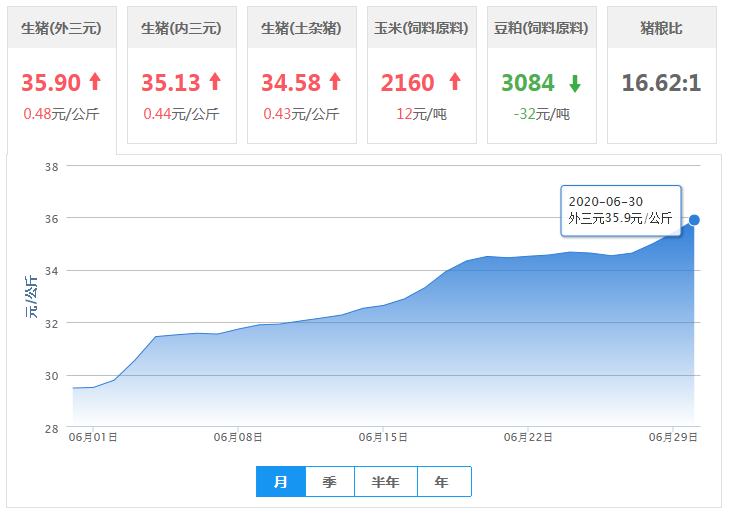Click the rising arrow beside 34.58
This screenshot has height=513, width=729.
335,82
